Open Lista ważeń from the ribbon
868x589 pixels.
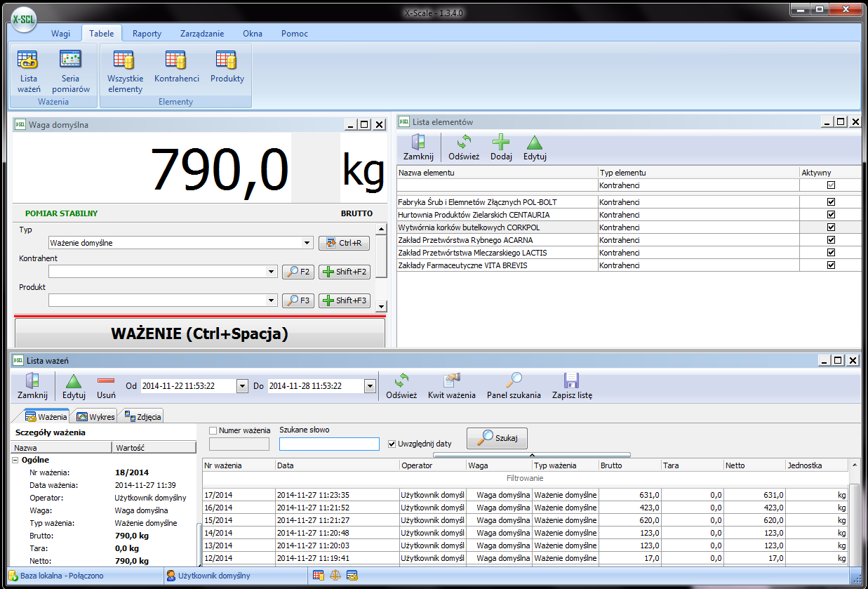point(29,71)
